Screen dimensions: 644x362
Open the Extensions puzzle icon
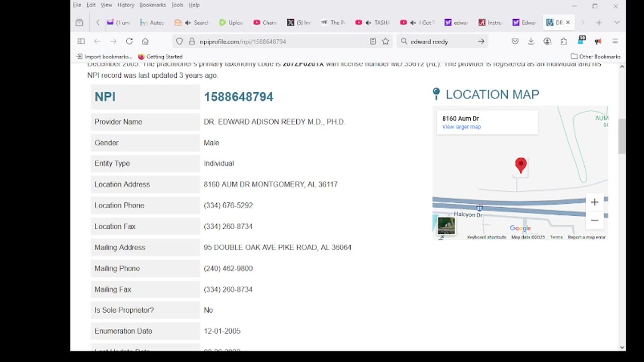[563, 41]
